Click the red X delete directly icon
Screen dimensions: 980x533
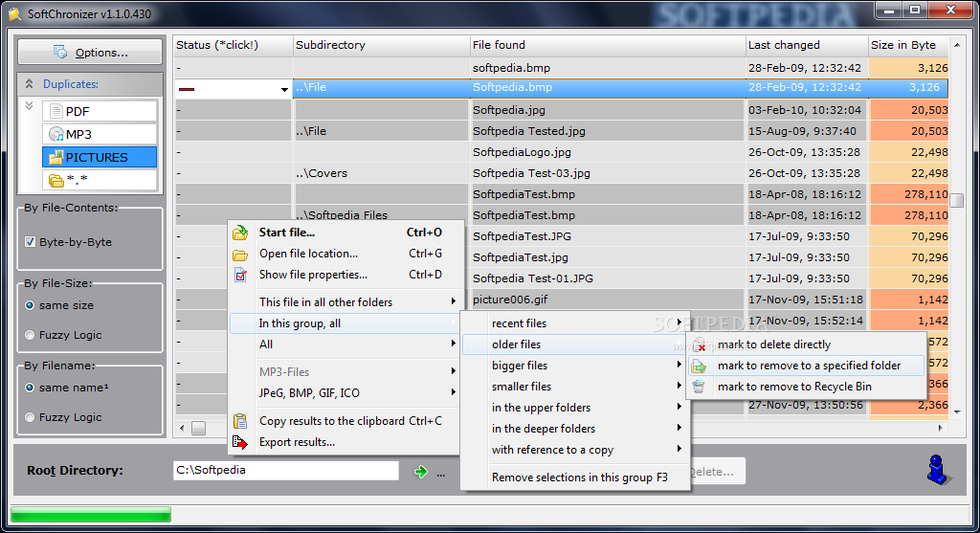700,344
